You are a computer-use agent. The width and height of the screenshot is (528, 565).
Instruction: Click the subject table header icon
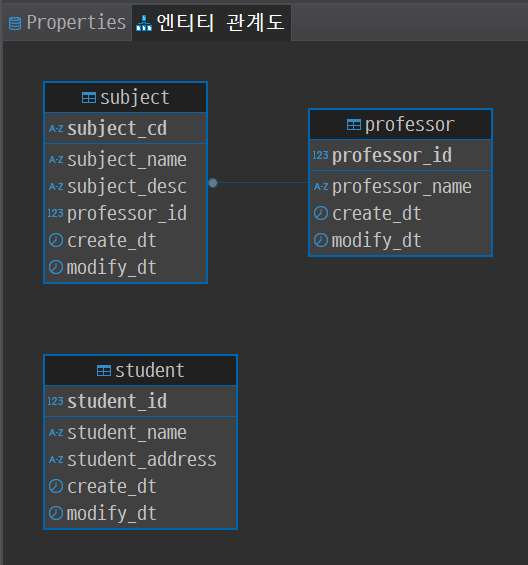[x=89, y=98]
